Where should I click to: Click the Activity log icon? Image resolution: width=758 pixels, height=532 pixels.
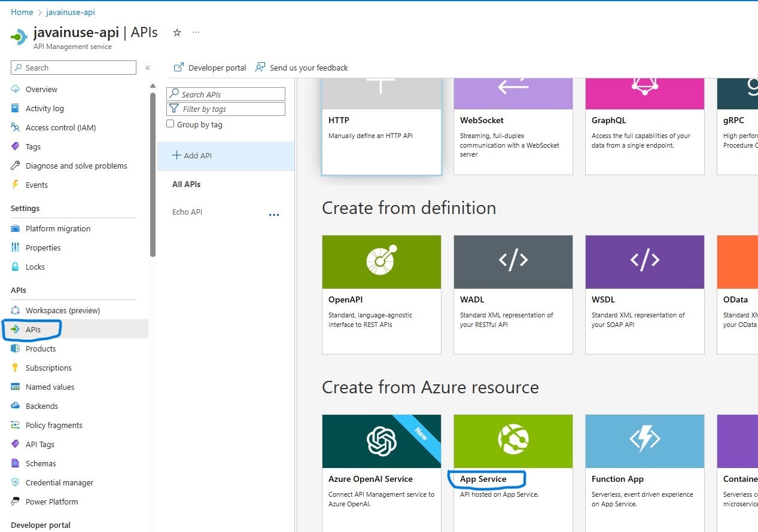(16, 108)
